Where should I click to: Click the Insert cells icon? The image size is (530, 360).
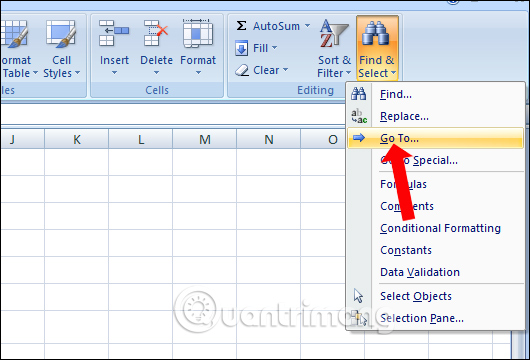(x=114, y=33)
